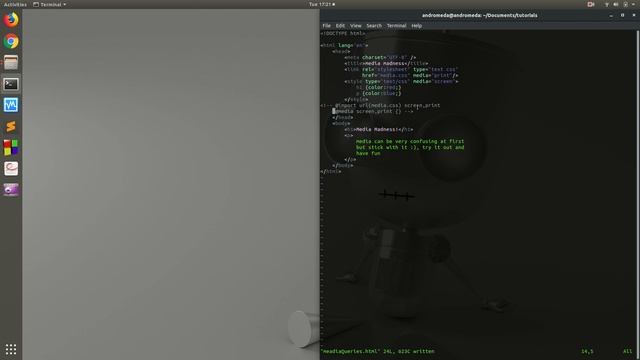Open the File menu in terminal

[327, 26]
